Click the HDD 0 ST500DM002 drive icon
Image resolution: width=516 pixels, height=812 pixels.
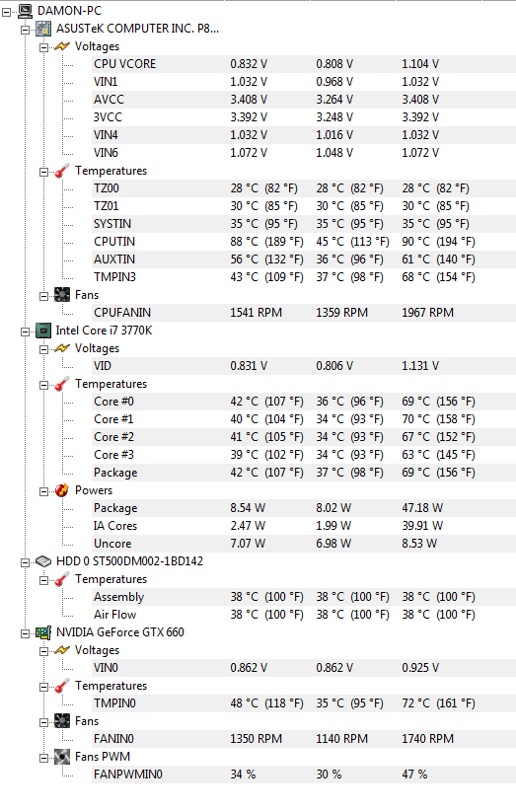(x=43, y=561)
